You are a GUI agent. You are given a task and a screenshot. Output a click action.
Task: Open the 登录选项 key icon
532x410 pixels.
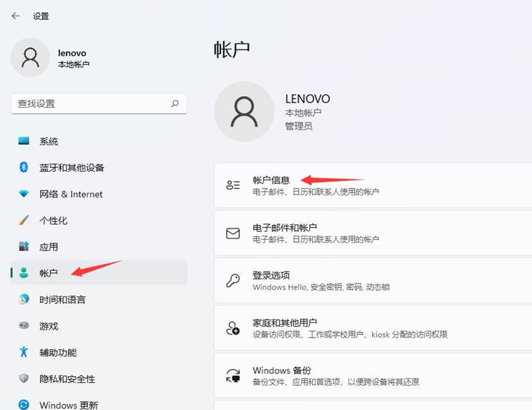[233, 280]
